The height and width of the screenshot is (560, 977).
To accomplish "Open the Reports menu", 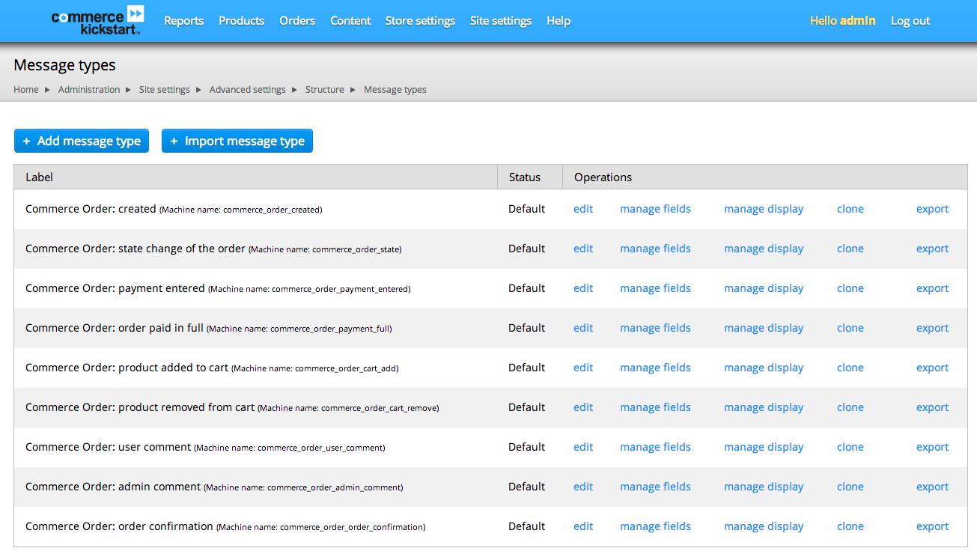I will [183, 21].
